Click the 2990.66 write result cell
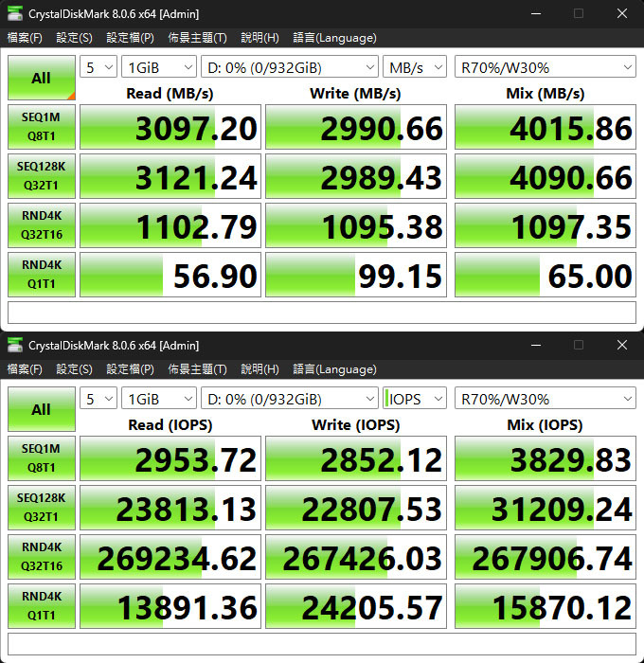Viewport: 644px width, 663px height. tap(356, 127)
